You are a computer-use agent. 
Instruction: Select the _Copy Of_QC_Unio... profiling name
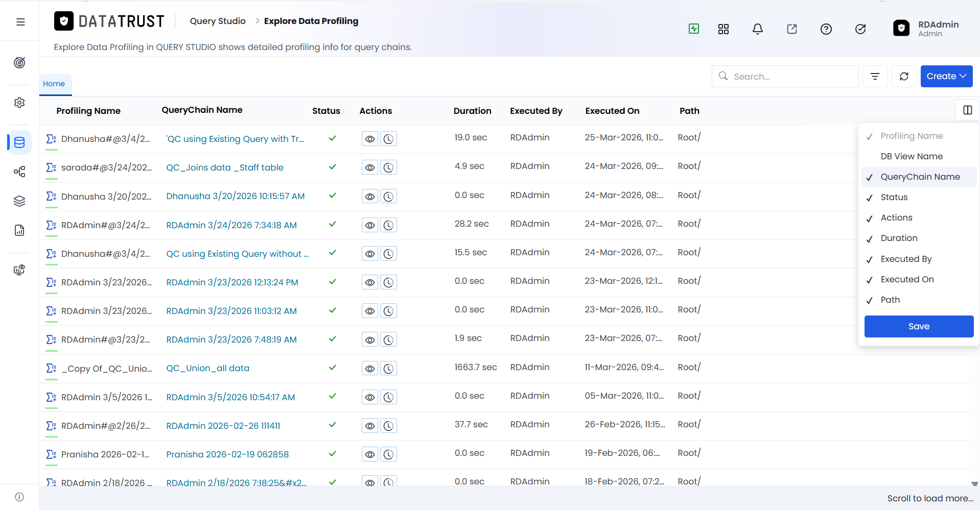[107, 369]
